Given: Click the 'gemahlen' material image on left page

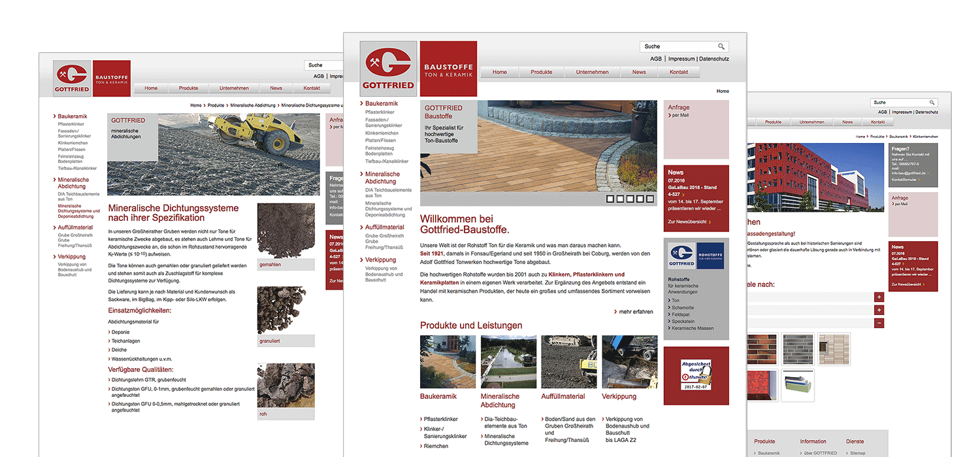Looking at the screenshot, I should click(x=286, y=231).
